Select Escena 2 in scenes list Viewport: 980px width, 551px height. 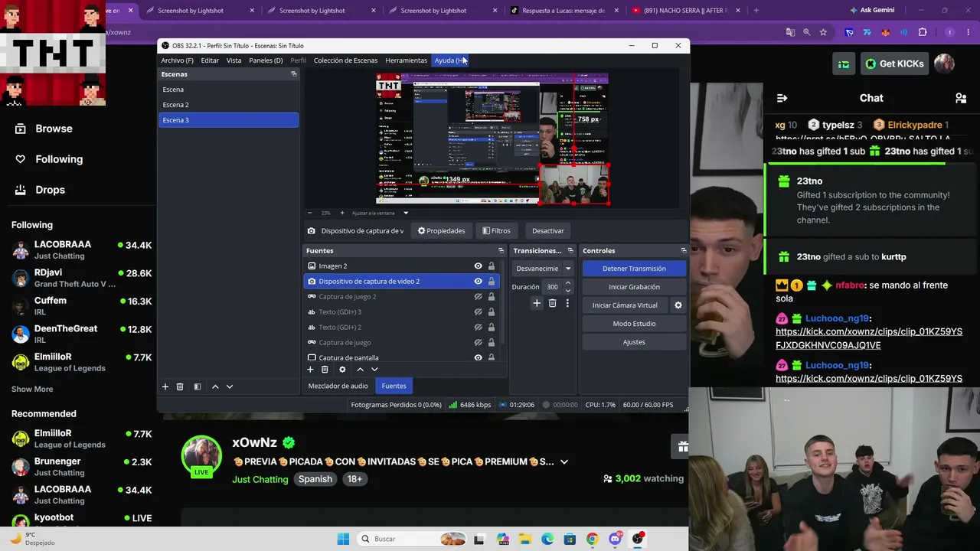point(228,105)
